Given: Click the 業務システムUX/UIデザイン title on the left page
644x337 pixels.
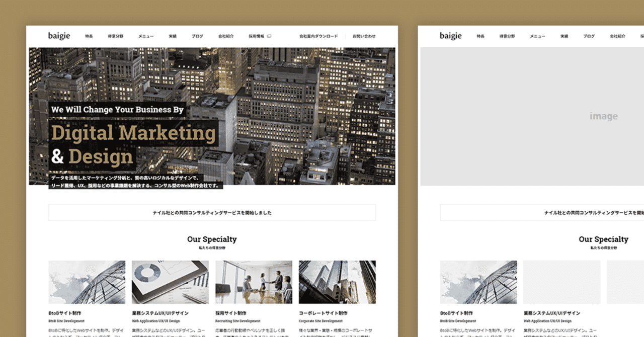Looking at the screenshot, I should [x=160, y=313].
